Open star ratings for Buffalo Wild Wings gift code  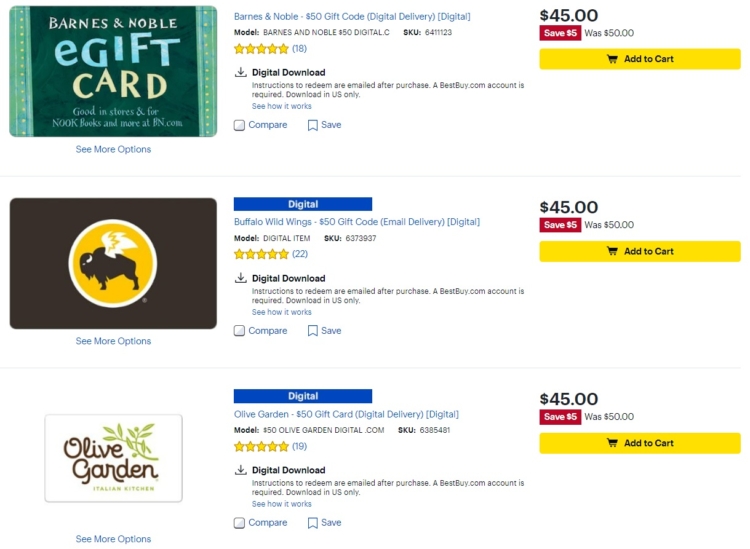(261, 254)
